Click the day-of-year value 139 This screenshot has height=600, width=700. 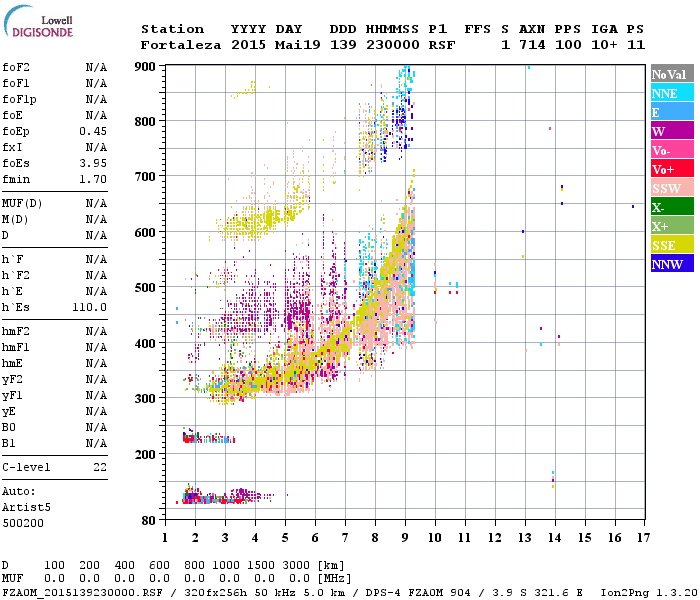click(343, 45)
